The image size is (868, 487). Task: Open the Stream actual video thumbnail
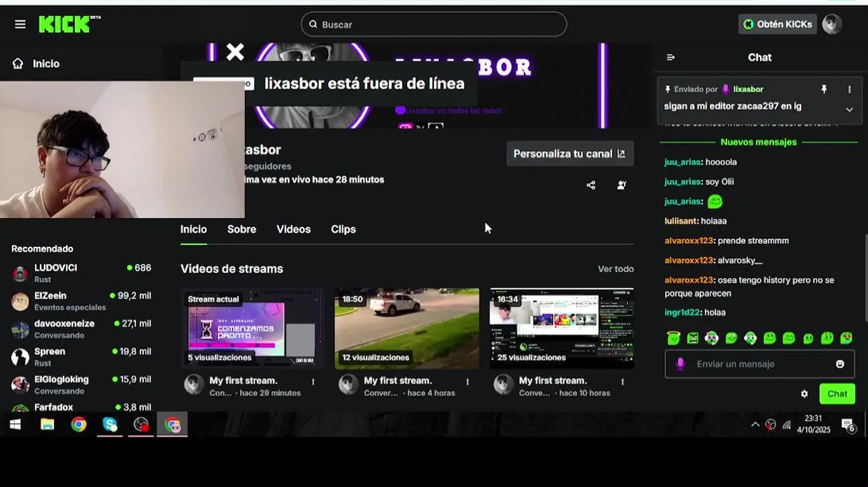252,329
